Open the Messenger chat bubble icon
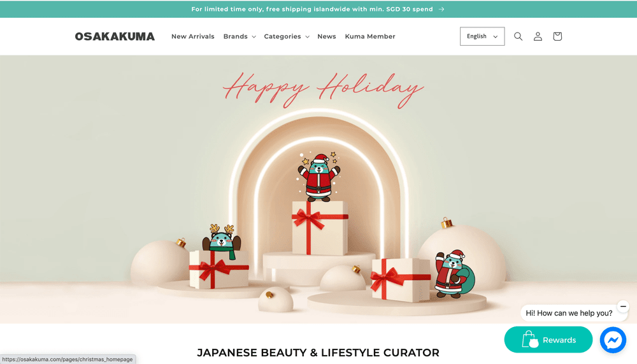The image size is (637, 364). pos(613,340)
